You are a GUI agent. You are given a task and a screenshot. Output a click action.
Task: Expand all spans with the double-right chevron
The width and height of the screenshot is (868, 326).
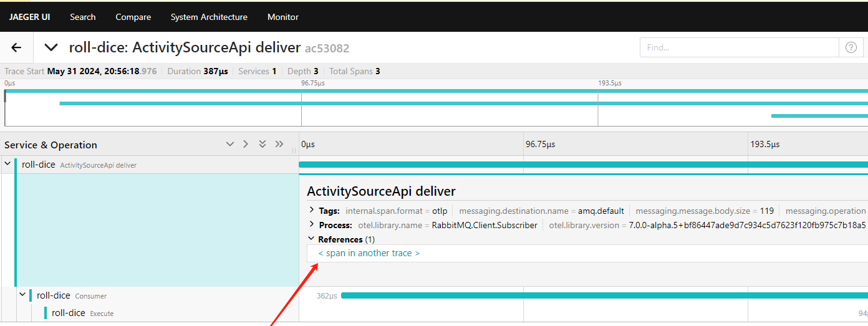point(279,144)
